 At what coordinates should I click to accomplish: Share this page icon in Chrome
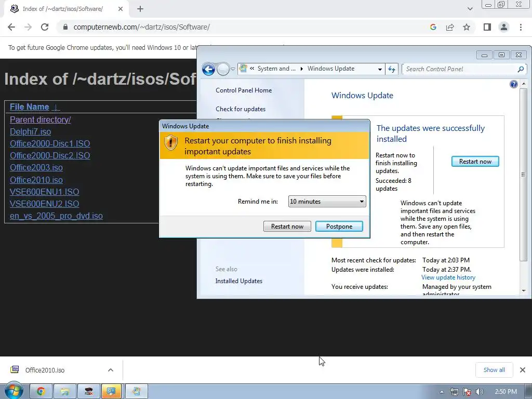[x=450, y=27]
